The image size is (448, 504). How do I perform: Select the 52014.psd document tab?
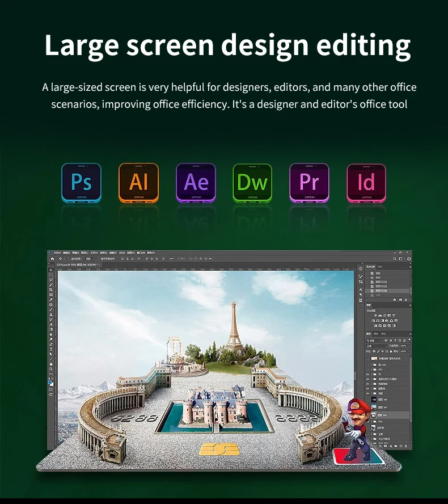click(x=78, y=264)
